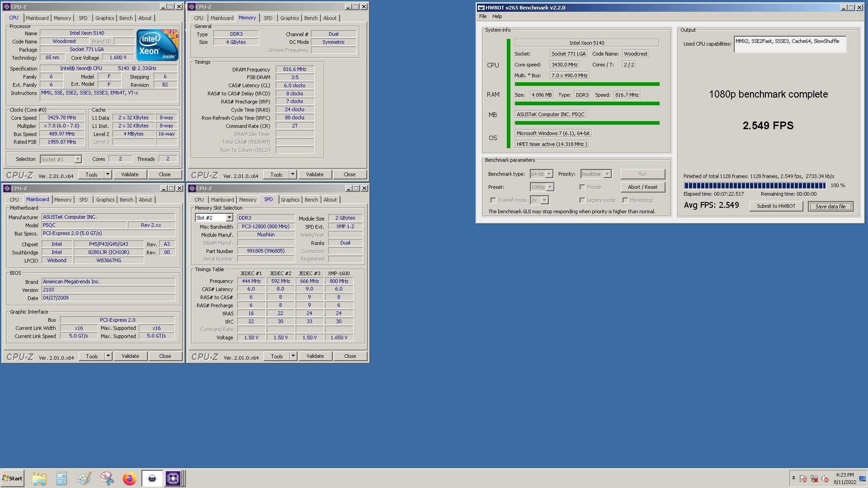Click Abort / Reset button
868x488 pixels.
642,187
